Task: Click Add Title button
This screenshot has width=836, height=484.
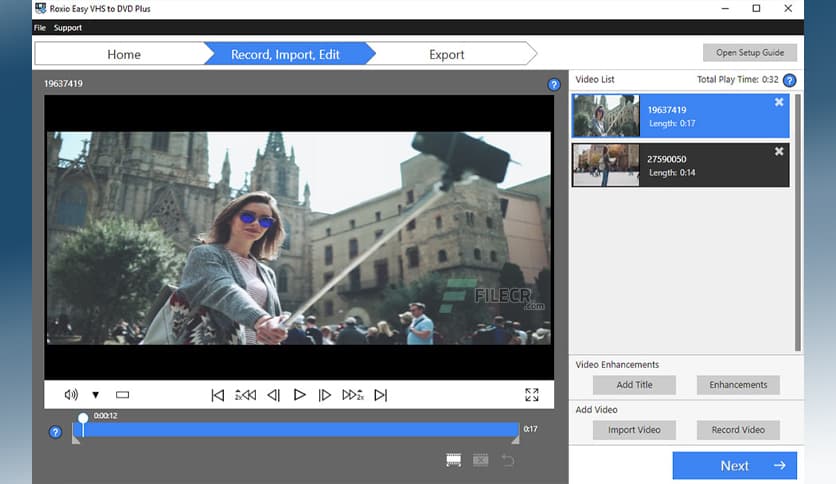Action: pyautogui.click(x=634, y=385)
